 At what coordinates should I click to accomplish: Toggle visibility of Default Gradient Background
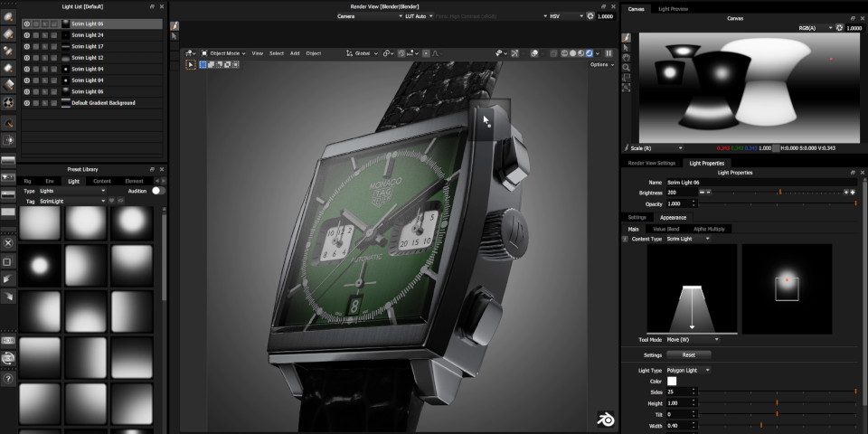tap(26, 103)
